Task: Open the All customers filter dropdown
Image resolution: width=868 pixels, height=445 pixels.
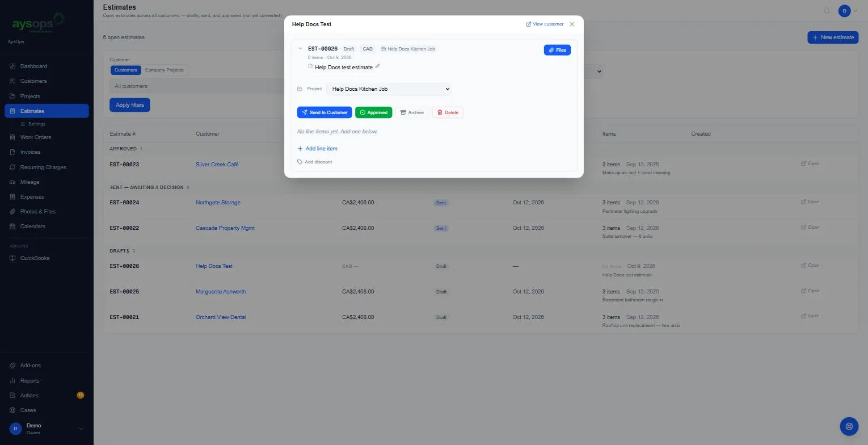Action: (x=197, y=86)
